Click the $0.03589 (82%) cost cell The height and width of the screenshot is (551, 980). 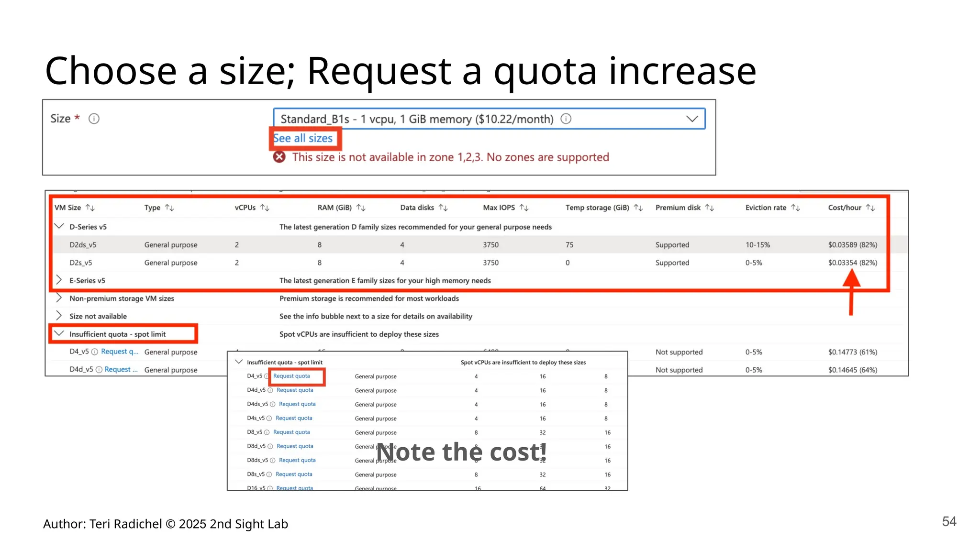[x=852, y=244]
